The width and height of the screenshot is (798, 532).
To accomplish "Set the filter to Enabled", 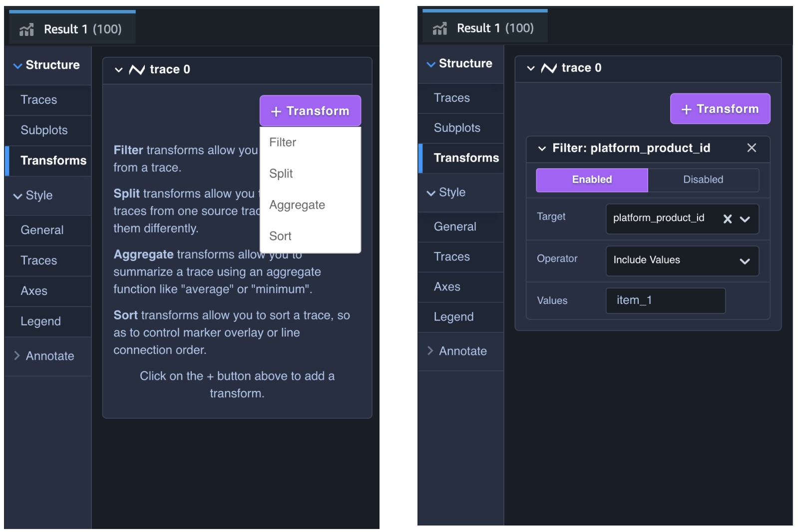I will click(x=592, y=180).
